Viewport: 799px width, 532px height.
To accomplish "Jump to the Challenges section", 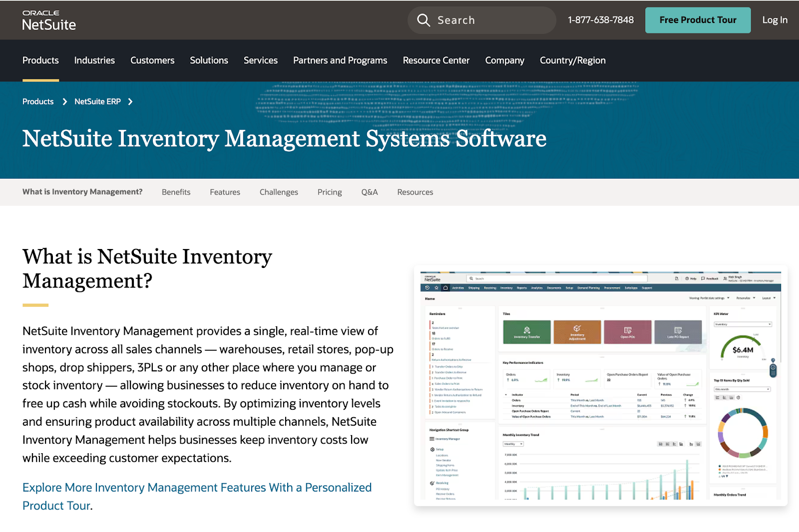I will (x=279, y=192).
